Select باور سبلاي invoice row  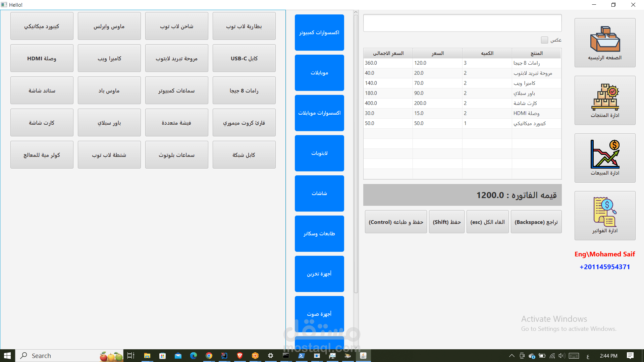462,93
